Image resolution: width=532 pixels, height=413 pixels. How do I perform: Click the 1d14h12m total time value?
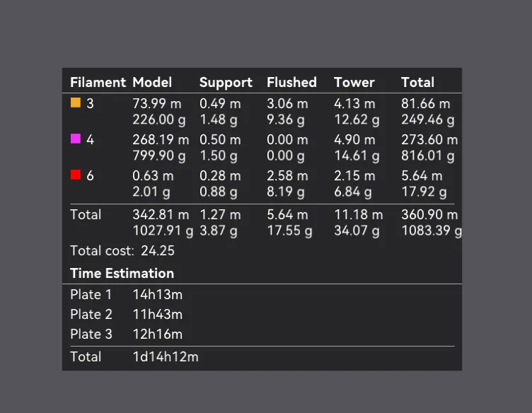click(x=166, y=356)
